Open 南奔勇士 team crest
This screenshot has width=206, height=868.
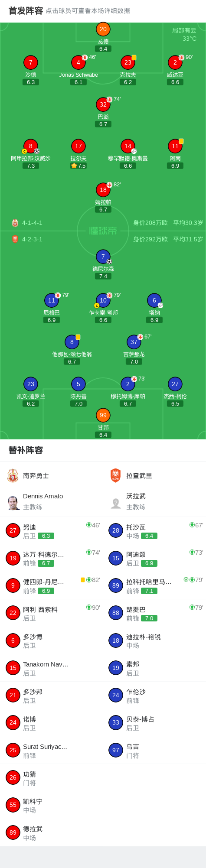click(13, 475)
